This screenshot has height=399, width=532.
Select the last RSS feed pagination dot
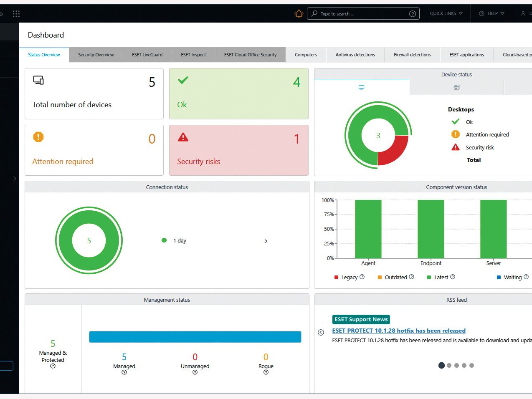coord(471,365)
